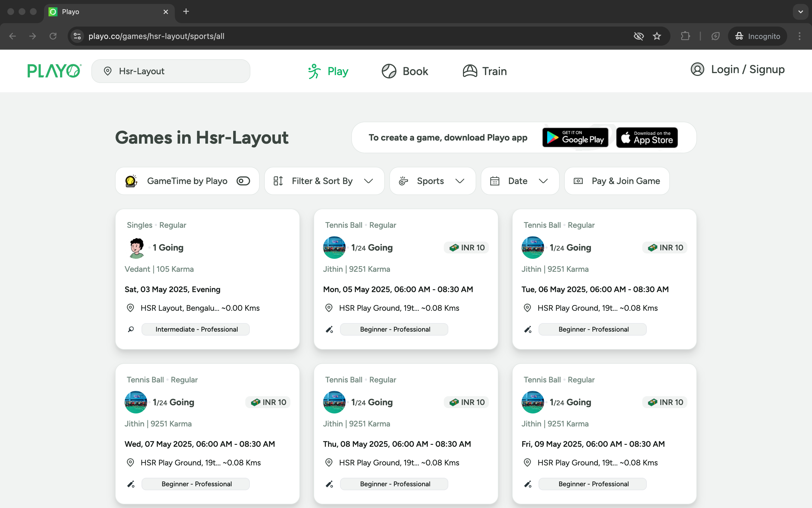Expand the Date dropdown

[x=520, y=181]
